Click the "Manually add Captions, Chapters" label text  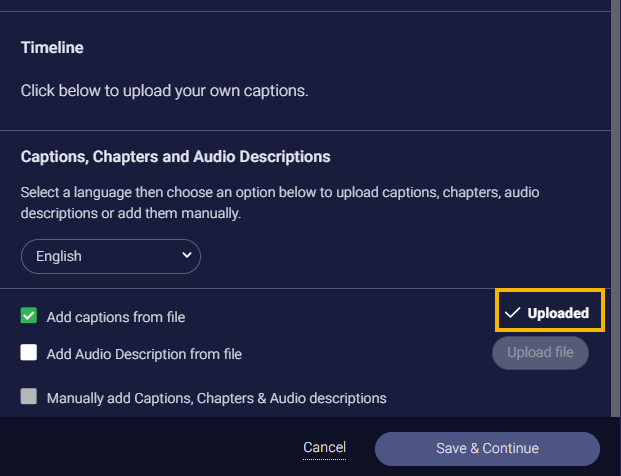point(216,398)
